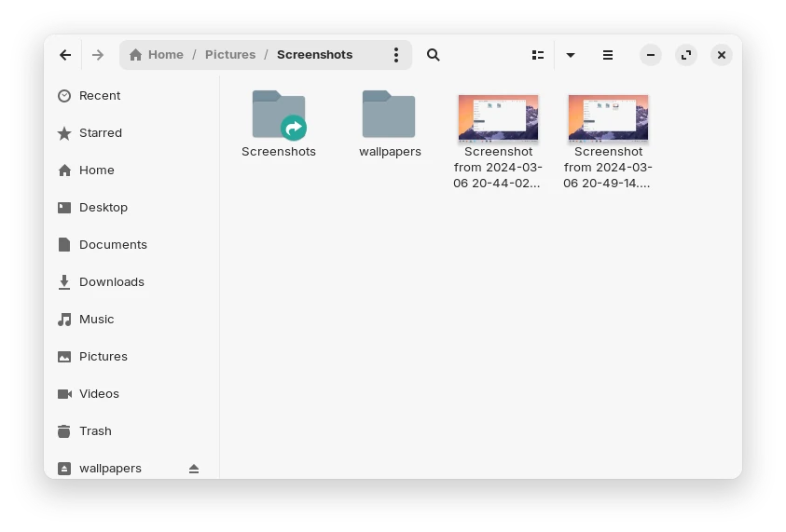Open Desktop in the sidebar
The width and height of the screenshot is (786, 532).
(x=131, y=208)
